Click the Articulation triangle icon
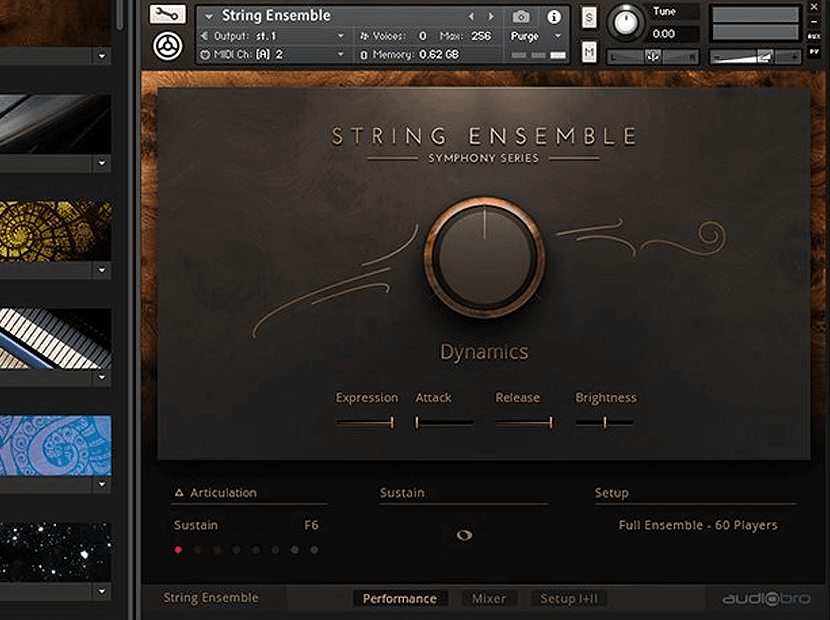The width and height of the screenshot is (830, 620). [x=179, y=492]
